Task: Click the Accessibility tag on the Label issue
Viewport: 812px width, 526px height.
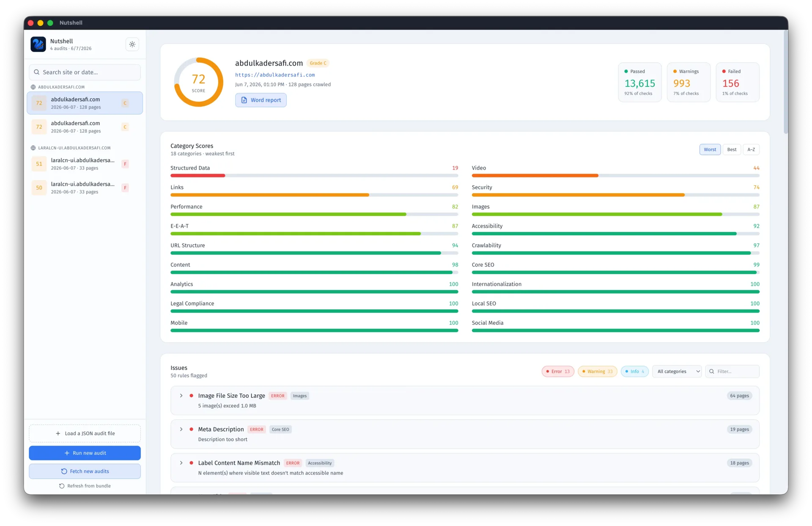Action: [x=320, y=463]
